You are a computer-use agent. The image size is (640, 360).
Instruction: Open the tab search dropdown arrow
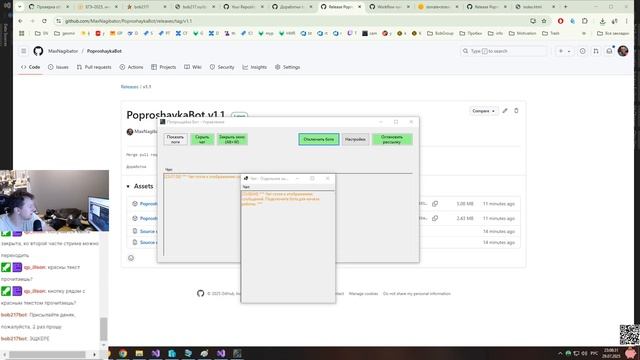pyautogui.click(x=20, y=7)
